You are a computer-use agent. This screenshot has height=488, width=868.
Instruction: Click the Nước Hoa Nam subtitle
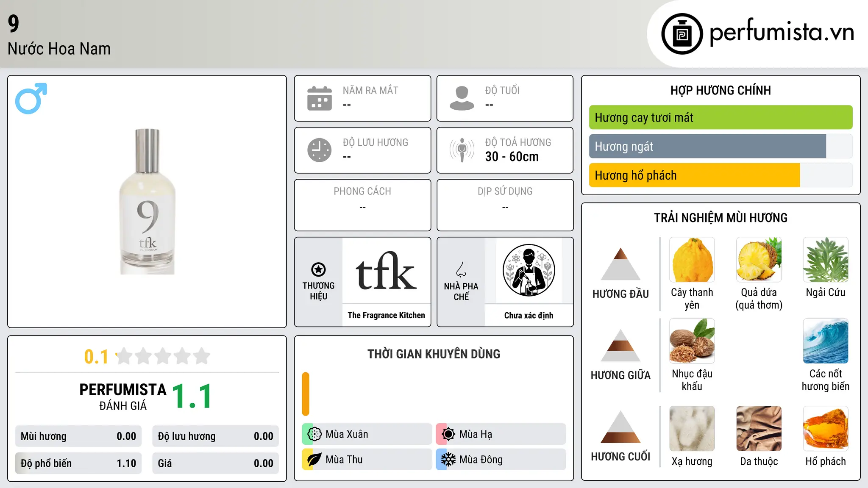point(59,49)
